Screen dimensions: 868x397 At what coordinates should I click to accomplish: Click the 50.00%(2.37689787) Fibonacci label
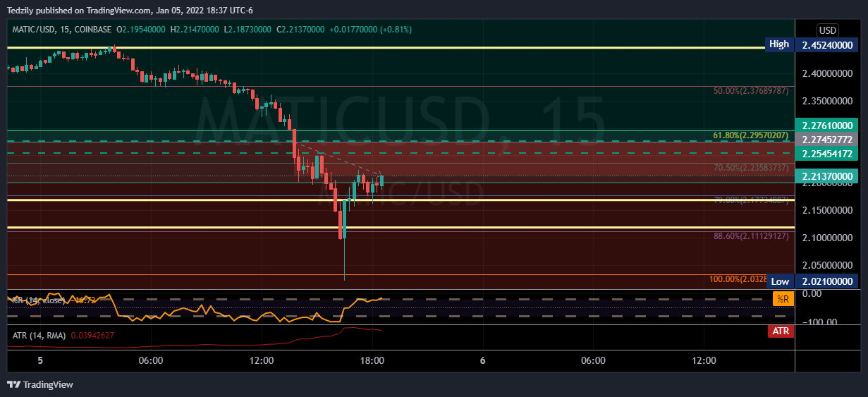coord(751,91)
